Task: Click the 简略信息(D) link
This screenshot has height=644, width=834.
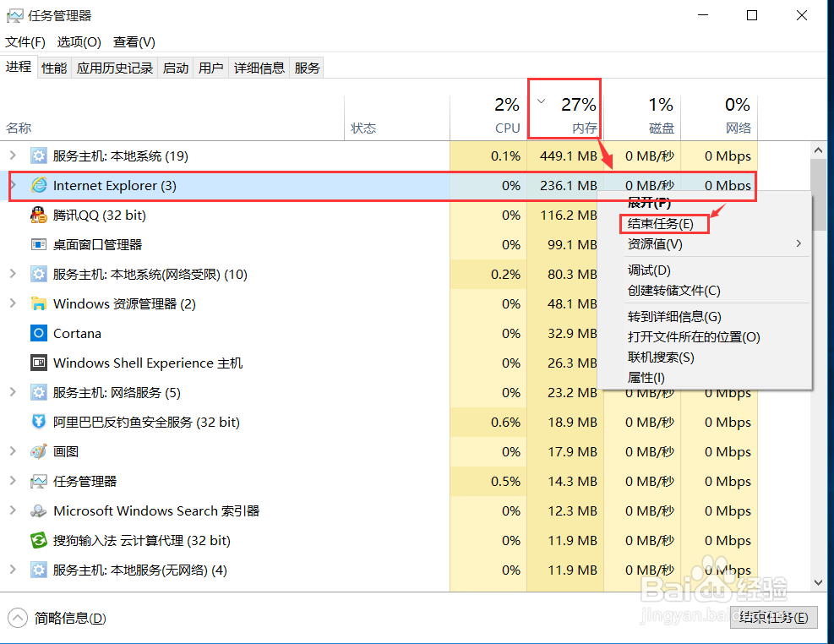Action: (70, 618)
